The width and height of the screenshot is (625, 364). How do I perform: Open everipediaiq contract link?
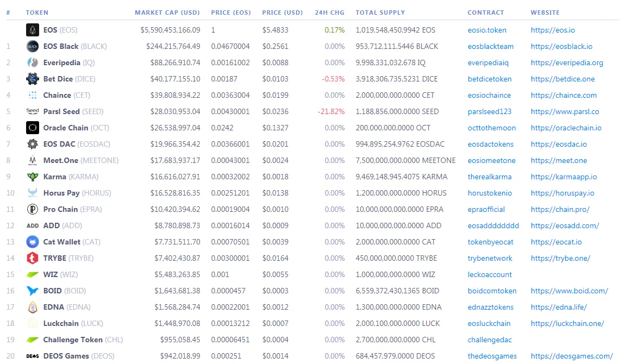point(488,62)
